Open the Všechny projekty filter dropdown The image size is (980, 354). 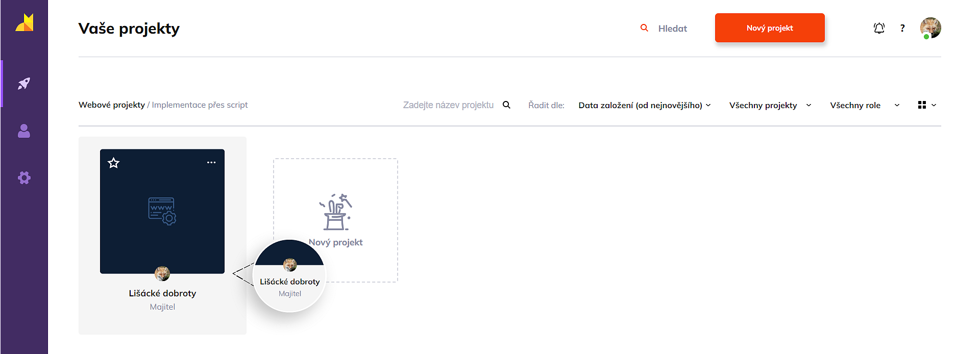[x=770, y=105]
